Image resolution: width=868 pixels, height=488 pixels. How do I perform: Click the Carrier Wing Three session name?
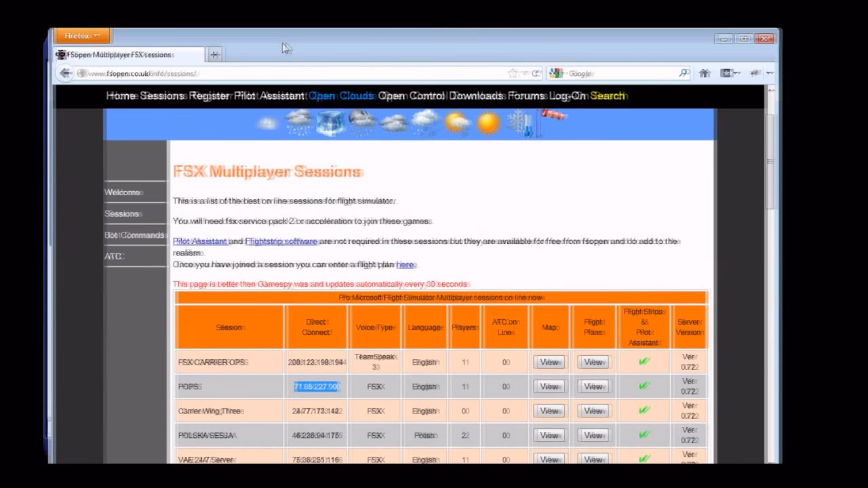210,411
